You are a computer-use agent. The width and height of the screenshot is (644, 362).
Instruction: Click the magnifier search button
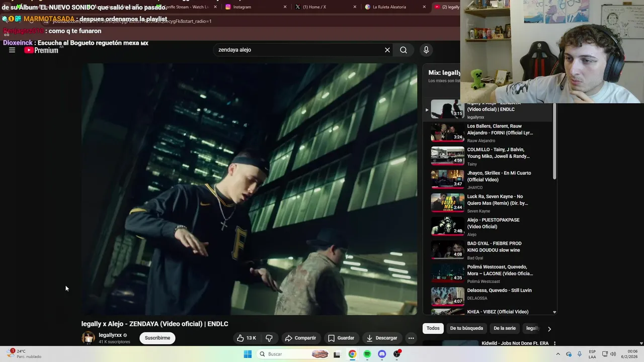click(404, 50)
